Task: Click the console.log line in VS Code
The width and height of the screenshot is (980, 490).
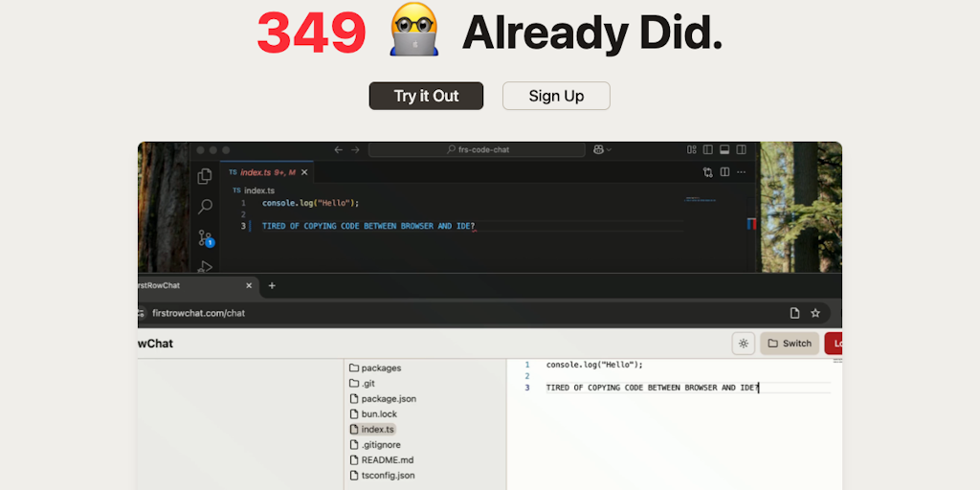Action: [311, 203]
